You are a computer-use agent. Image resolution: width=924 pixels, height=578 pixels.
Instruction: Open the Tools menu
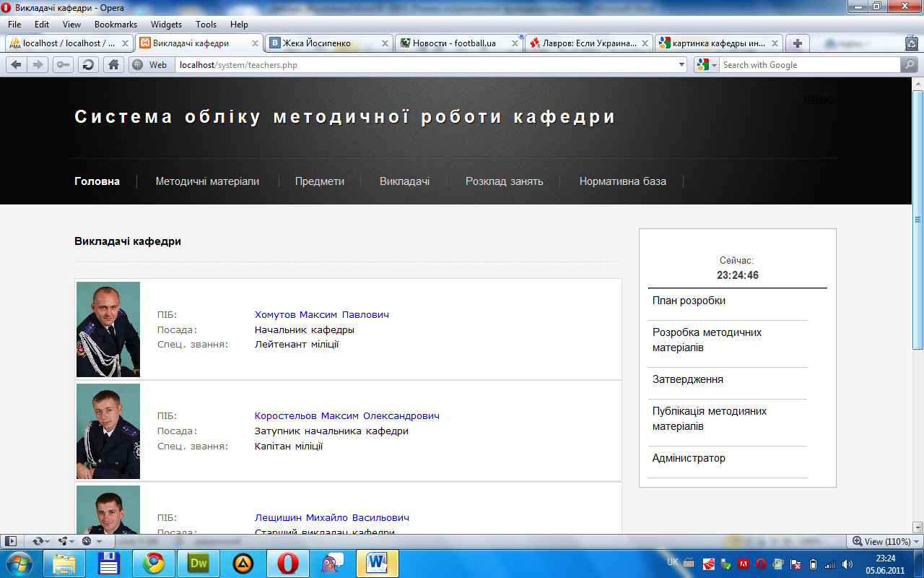tap(206, 25)
